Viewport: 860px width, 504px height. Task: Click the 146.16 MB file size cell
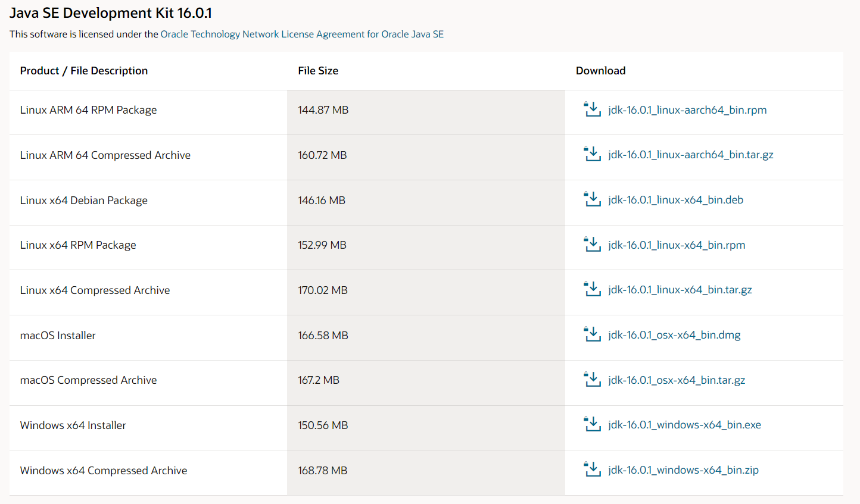426,203
